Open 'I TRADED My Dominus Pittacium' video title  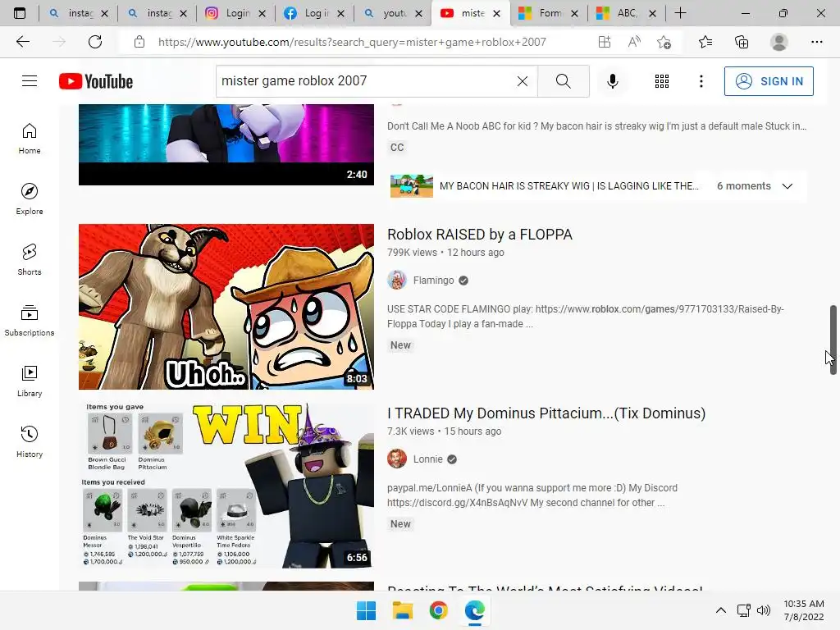546,413
